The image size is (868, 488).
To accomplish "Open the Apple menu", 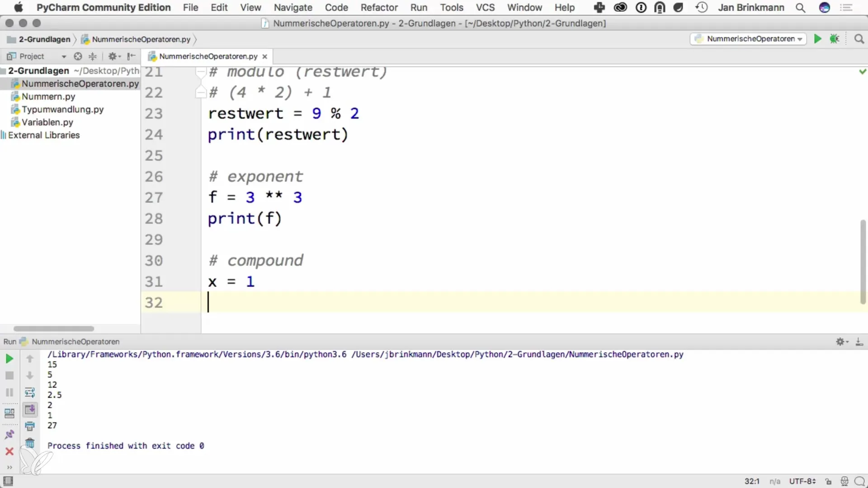I will (x=19, y=8).
